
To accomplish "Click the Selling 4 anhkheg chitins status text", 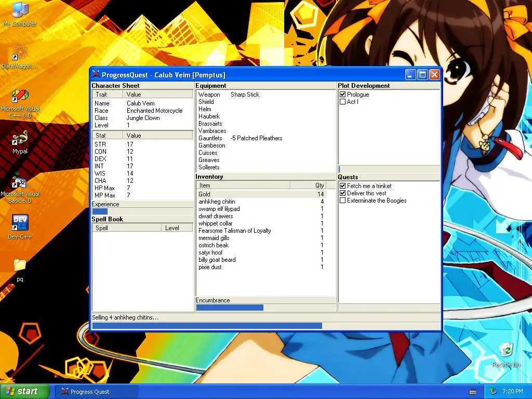I will pos(125,317).
